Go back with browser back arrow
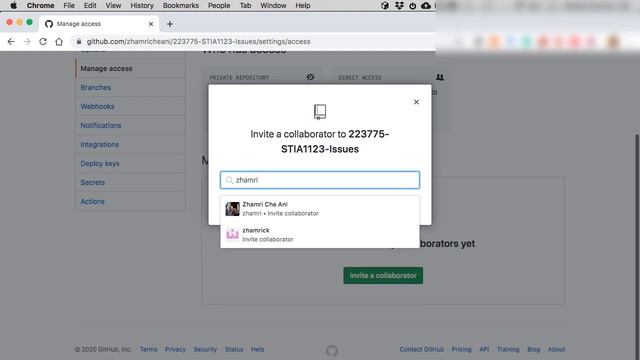The height and width of the screenshot is (360, 640). point(11,42)
